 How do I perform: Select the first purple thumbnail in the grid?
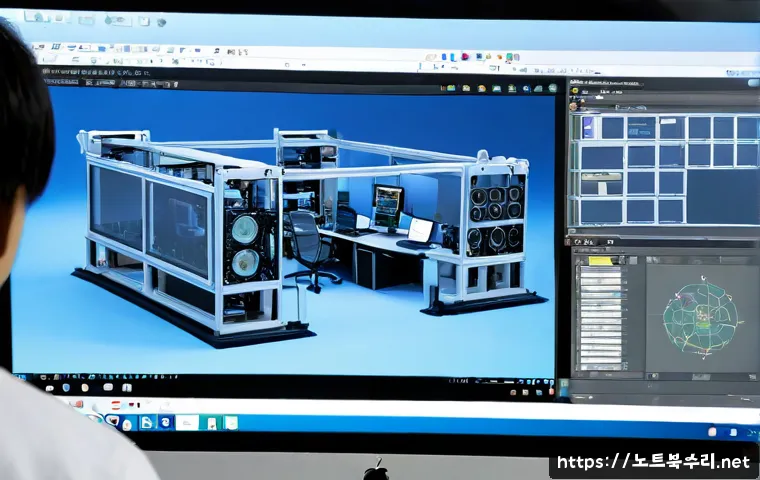pyautogui.click(x=588, y=128)
